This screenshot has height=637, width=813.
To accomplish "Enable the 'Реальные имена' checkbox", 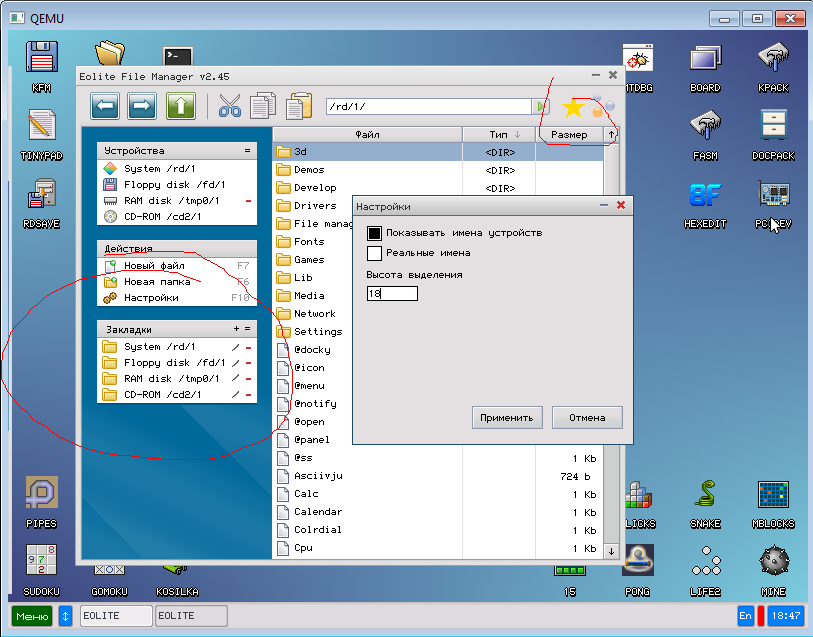I will click(x=375, y=253).
